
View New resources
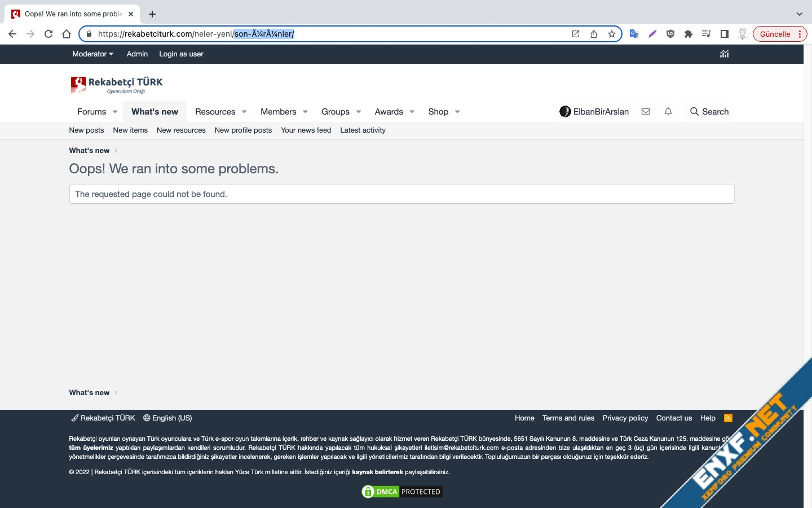point(181,130)
